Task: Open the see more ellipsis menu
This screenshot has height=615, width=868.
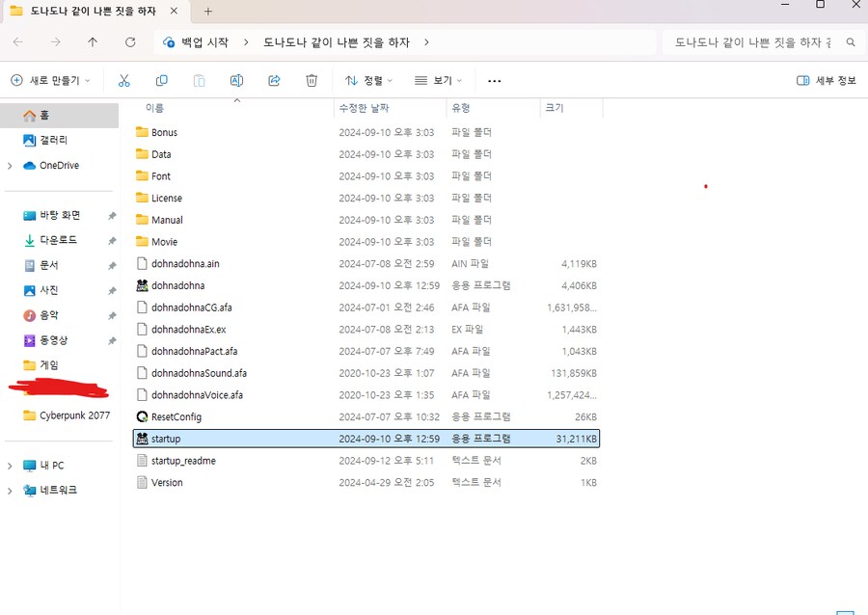Action: point(494,80)
